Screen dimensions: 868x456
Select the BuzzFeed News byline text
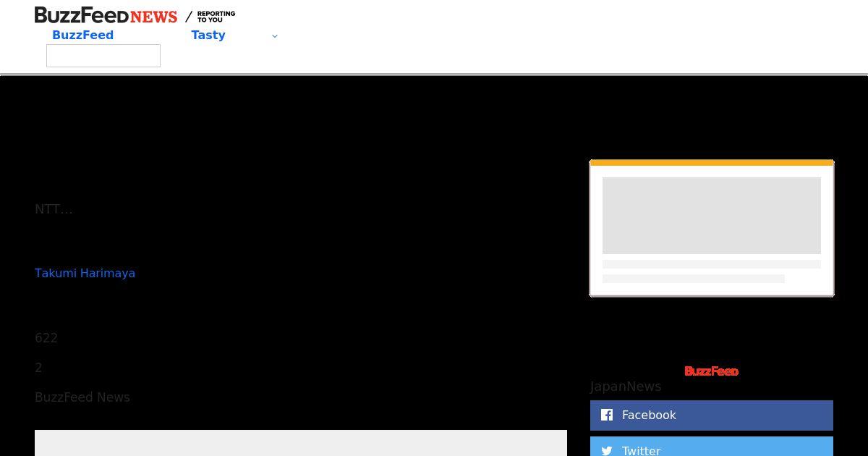(82, 397)
